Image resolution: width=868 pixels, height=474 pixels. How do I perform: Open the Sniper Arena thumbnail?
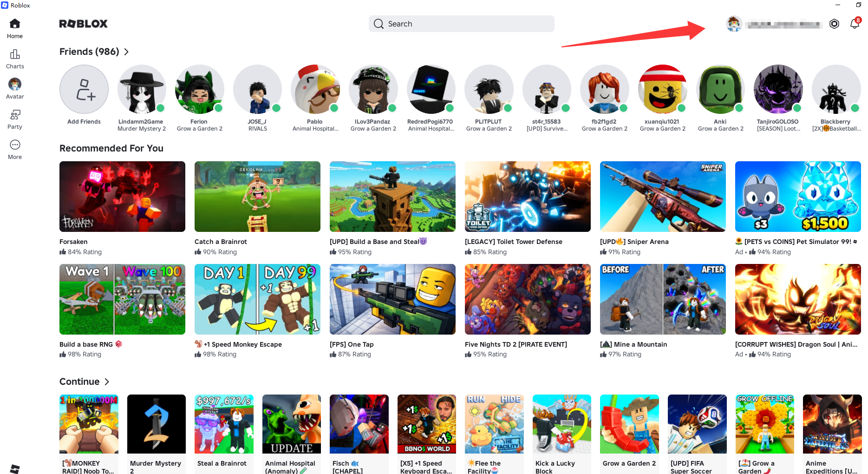pos(663,197)
